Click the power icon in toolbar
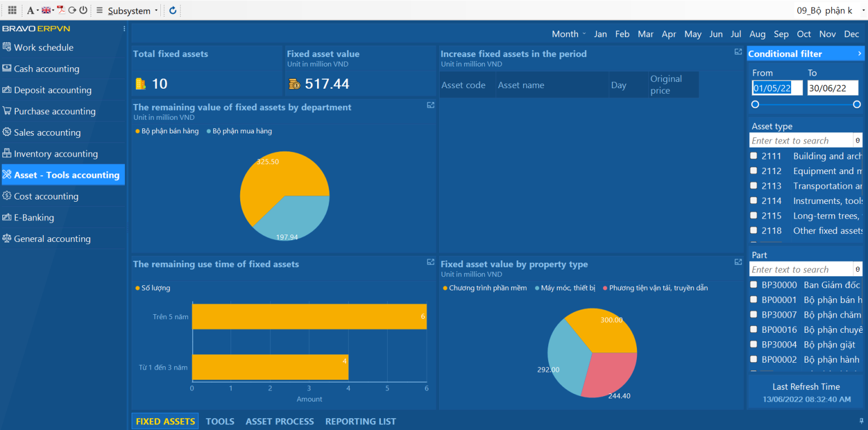 tap(83, 10)
